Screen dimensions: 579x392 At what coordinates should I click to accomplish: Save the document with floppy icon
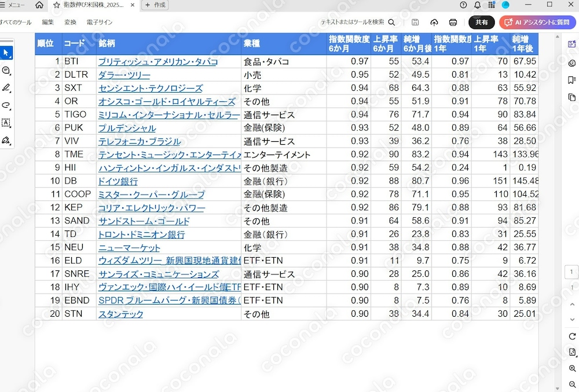[x=415, y=23]
